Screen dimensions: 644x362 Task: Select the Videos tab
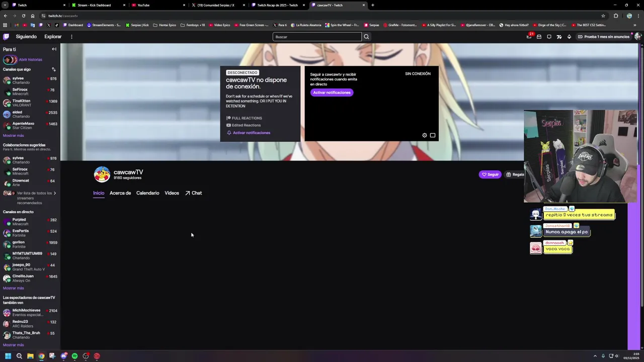coord(172,193)
